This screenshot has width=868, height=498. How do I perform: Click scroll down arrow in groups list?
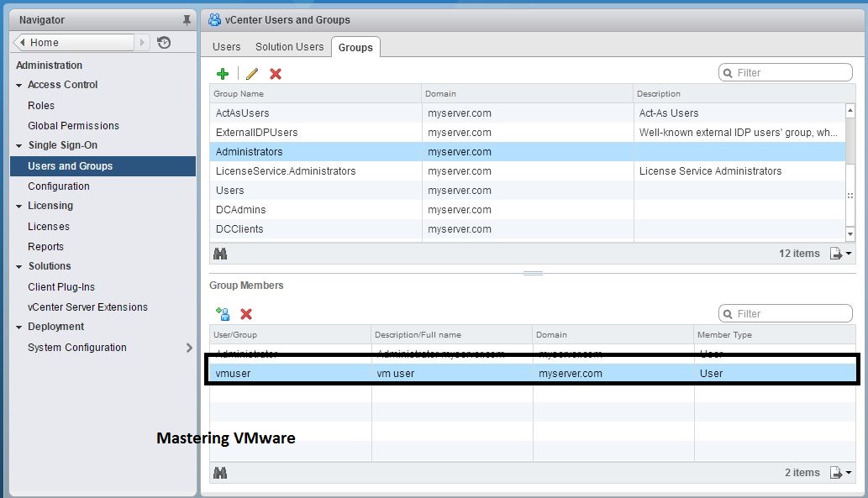pyautogui.click(x=850, y=234)
